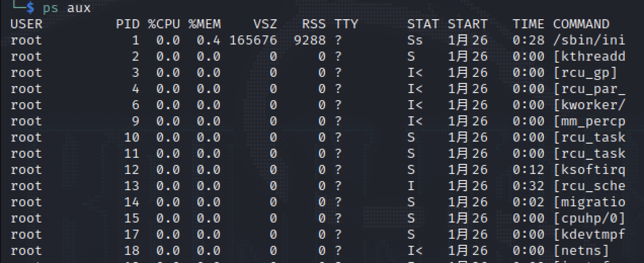Select the [migratio process name

pyautogui.click(x=589, y=202)
